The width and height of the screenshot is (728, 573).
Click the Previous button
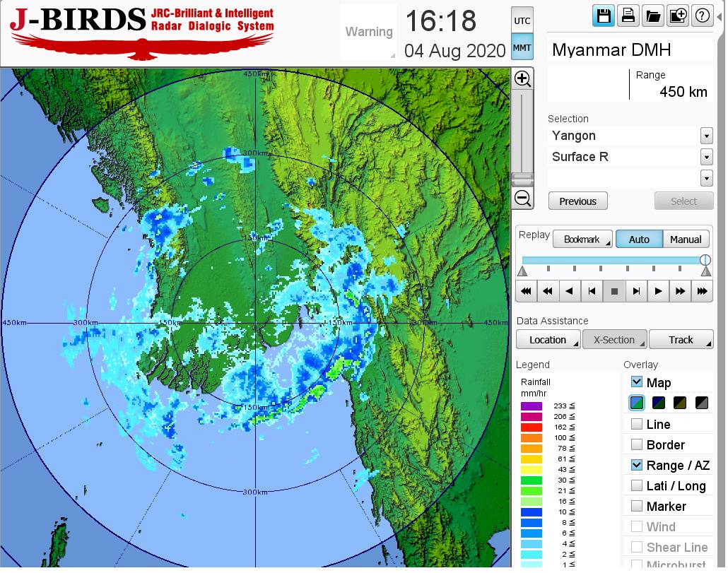point(577,201)
